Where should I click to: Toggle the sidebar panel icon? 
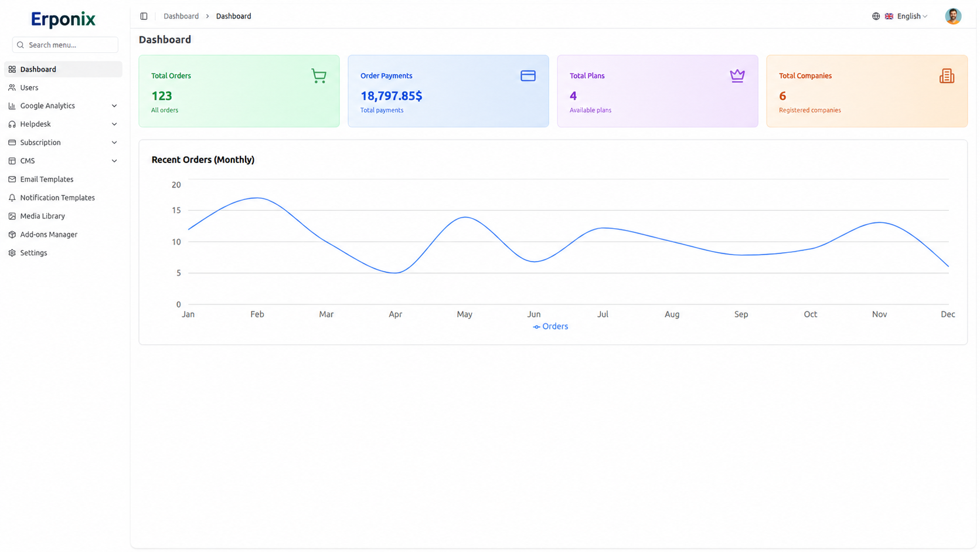pyautogui.click(x=144, y=16)
